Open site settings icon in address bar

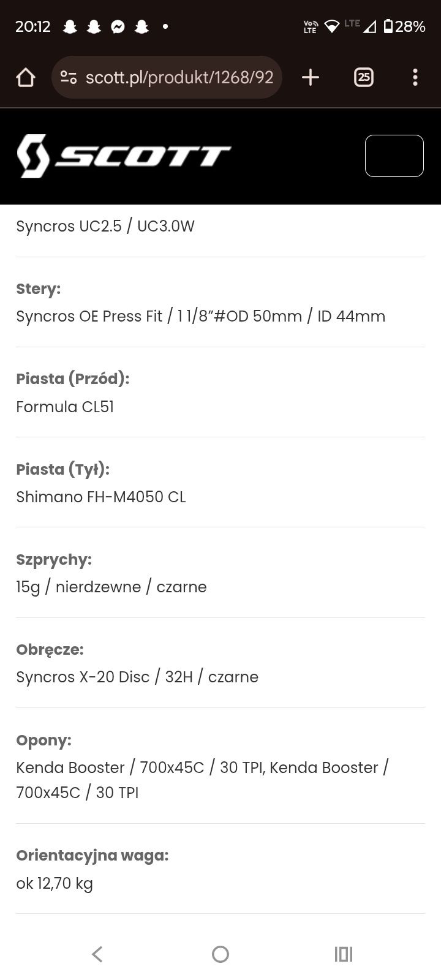tap(69, 77)
